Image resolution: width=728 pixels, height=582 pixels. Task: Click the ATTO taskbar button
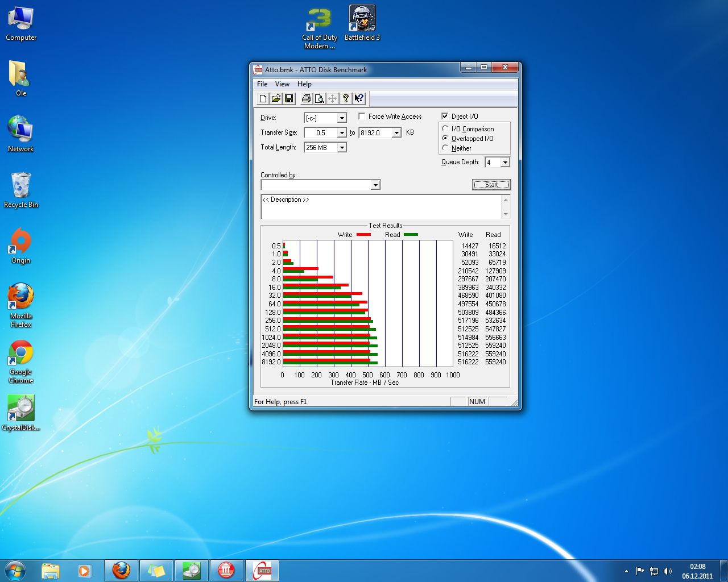(262, 571)
